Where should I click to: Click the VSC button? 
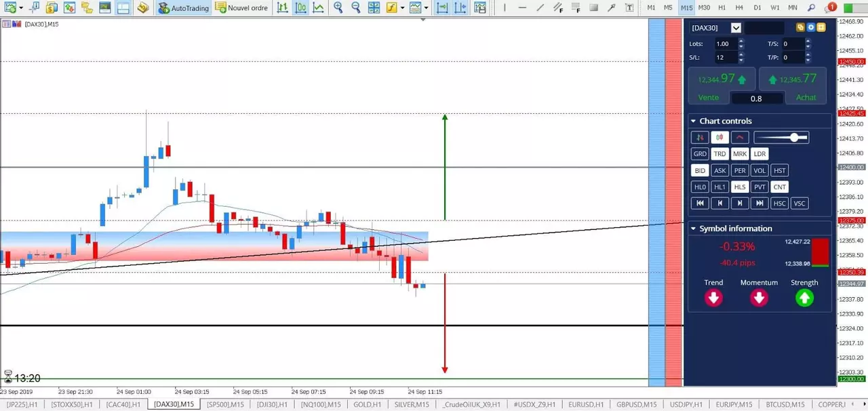tap(800, 203)
